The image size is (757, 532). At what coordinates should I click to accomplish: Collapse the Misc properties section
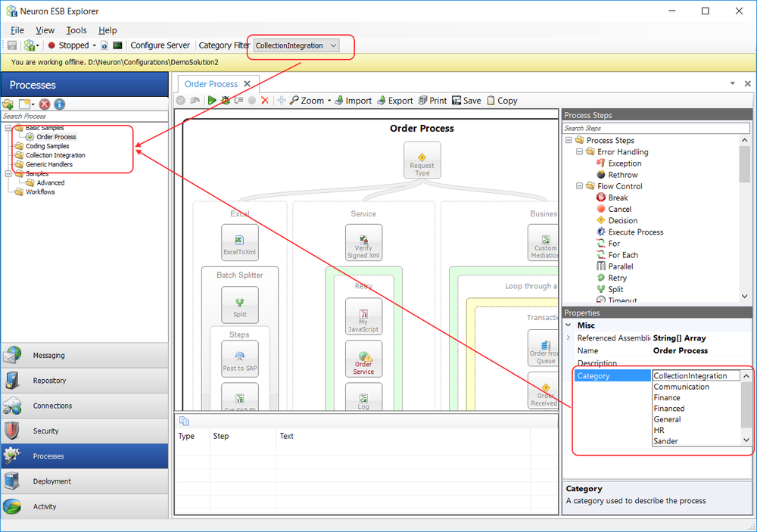pyautogui.click(x=569, y=325)
